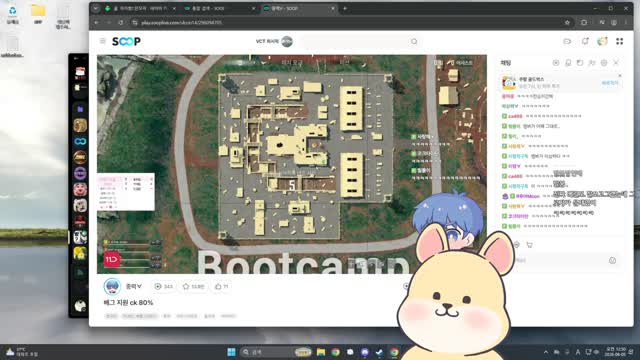Screen dimensions: 640x360
Task: Open the notifications bell in SOOP header
Action: pos(585,41)
